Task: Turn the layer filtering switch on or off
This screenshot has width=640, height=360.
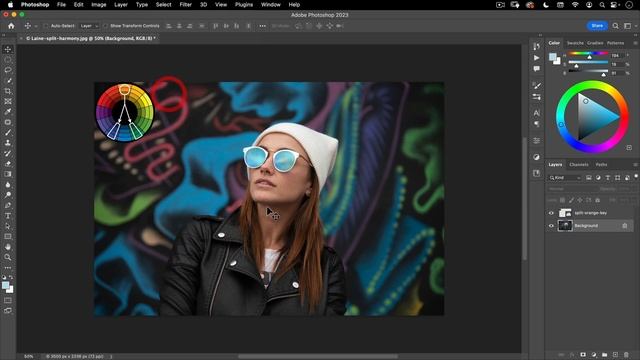Action: pos(636,177)
